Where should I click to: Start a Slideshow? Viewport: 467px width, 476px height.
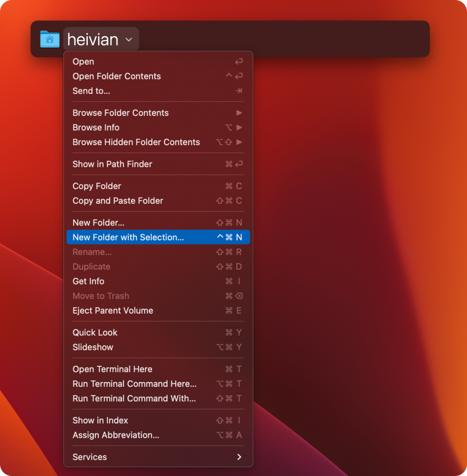(x=92, y=347)
